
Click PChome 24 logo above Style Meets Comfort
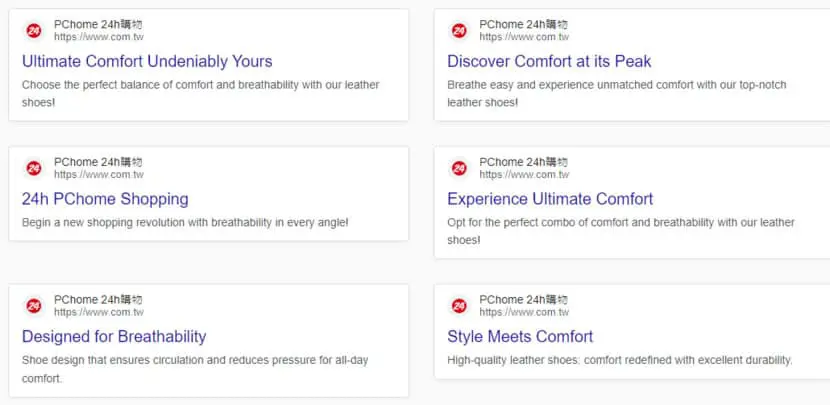(x=459, y=306)
